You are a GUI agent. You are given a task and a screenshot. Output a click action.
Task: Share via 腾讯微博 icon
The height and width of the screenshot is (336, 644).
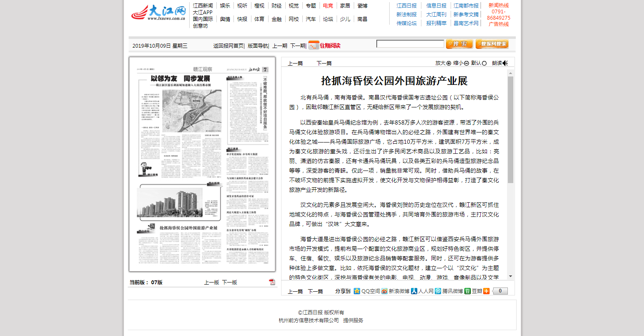click(438, 291)
